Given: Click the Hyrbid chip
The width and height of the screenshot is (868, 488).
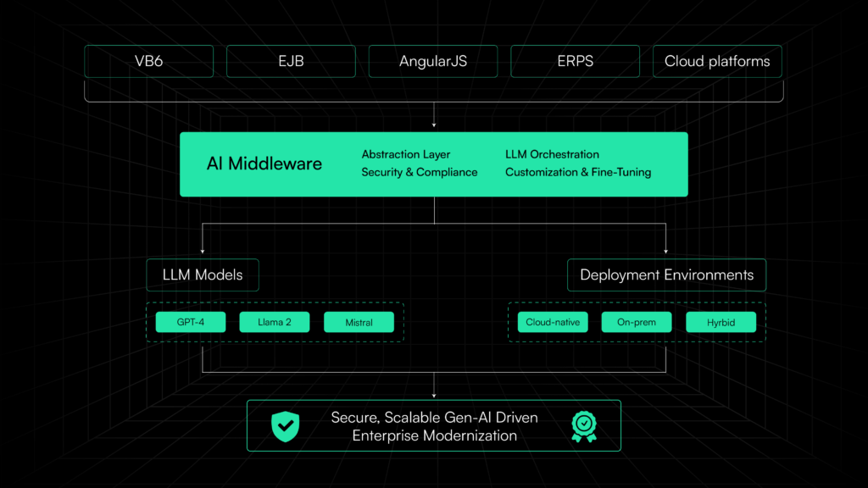Looking at the screenshot, I should coord(721,323).
